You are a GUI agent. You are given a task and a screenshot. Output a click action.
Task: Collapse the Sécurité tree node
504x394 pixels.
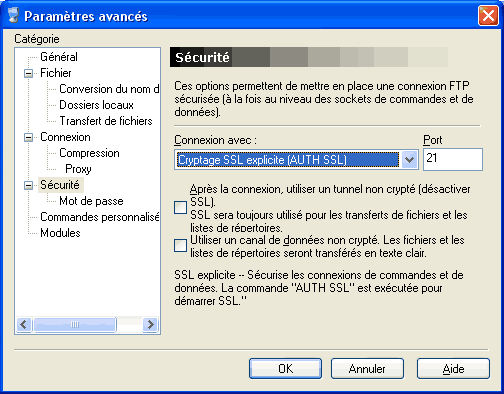coord(29,185)
